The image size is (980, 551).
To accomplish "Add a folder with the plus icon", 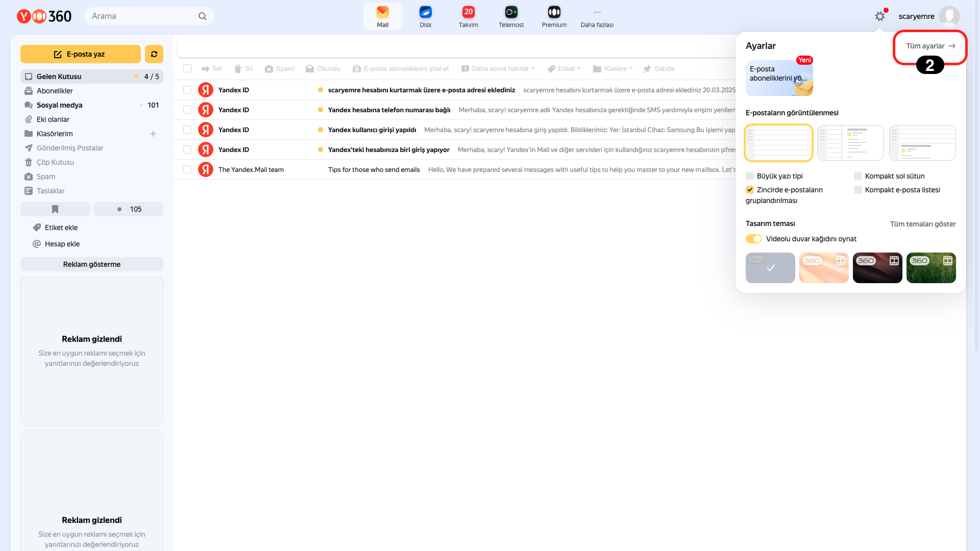I will 153,134.
